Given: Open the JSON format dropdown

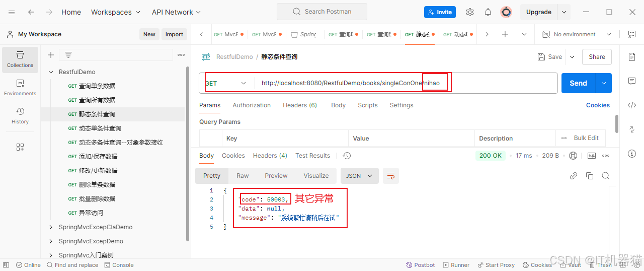Looking at the screenshot, I should point(359,176).
